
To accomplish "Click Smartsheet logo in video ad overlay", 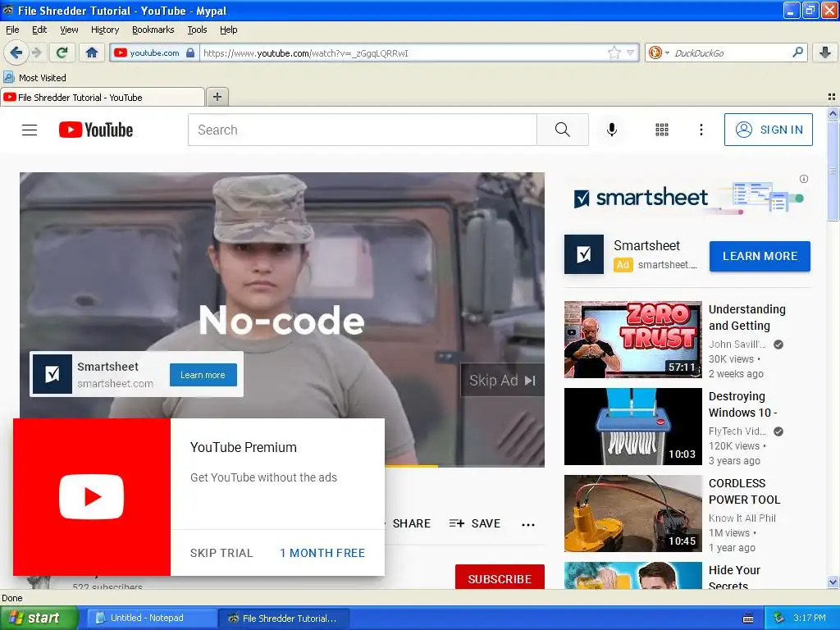I will pyautogui.click(x=52, y=374).
